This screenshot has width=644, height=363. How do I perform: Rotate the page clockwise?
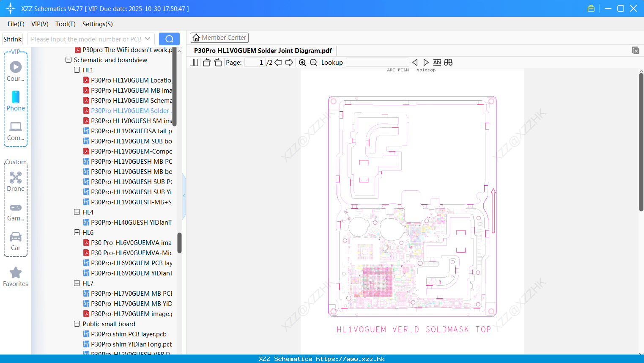(218, 63)
